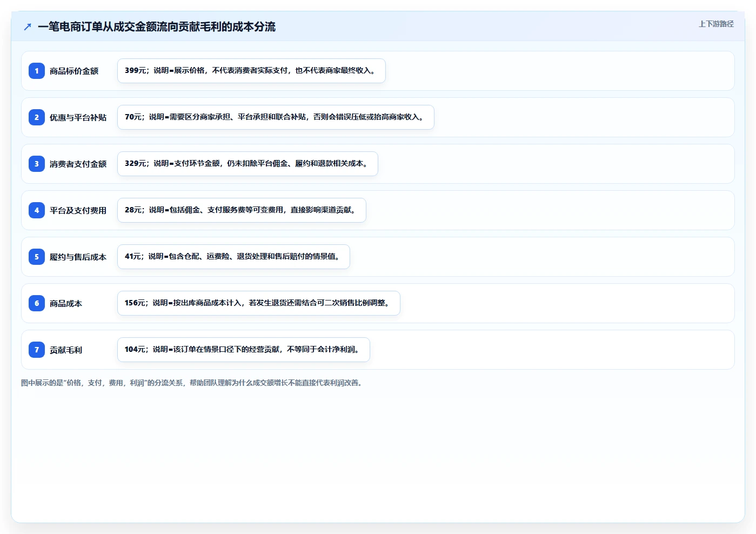756x534 pixels.
Task: Click the step 2 number badge
Action: coord(37,117)
